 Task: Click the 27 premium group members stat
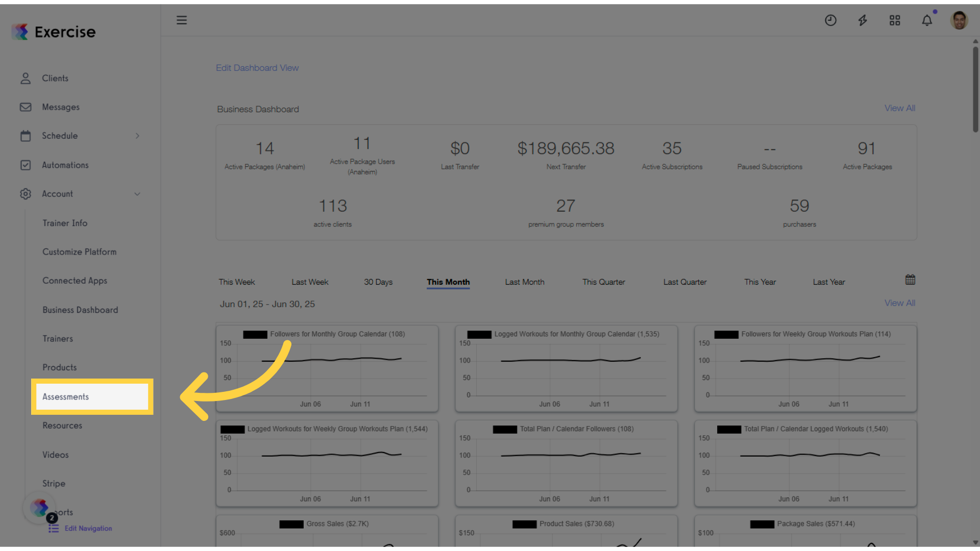(x=566, y=212)
